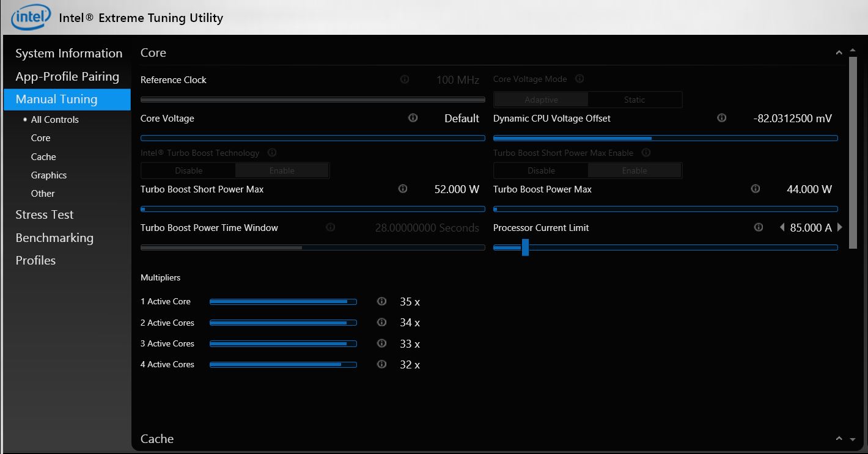The height and width of the screenshot is (454, 868).
Task: Open info icon for 2 Active Cores
Action: tap(382, 322)
